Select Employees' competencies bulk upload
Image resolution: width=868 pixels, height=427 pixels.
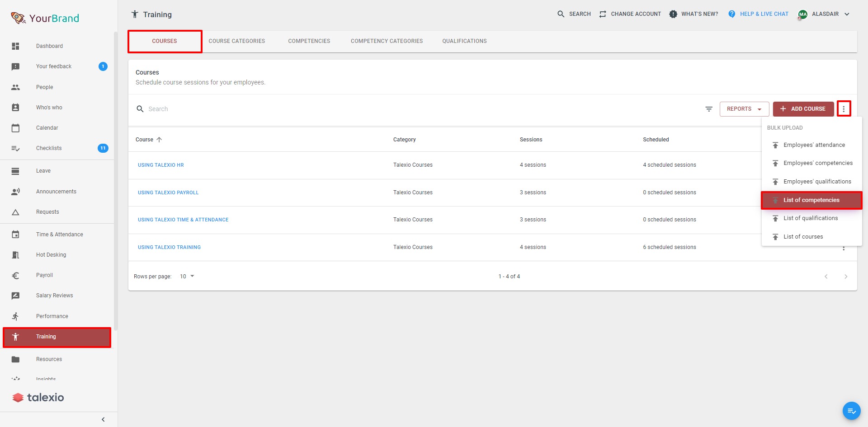point(812,163)
